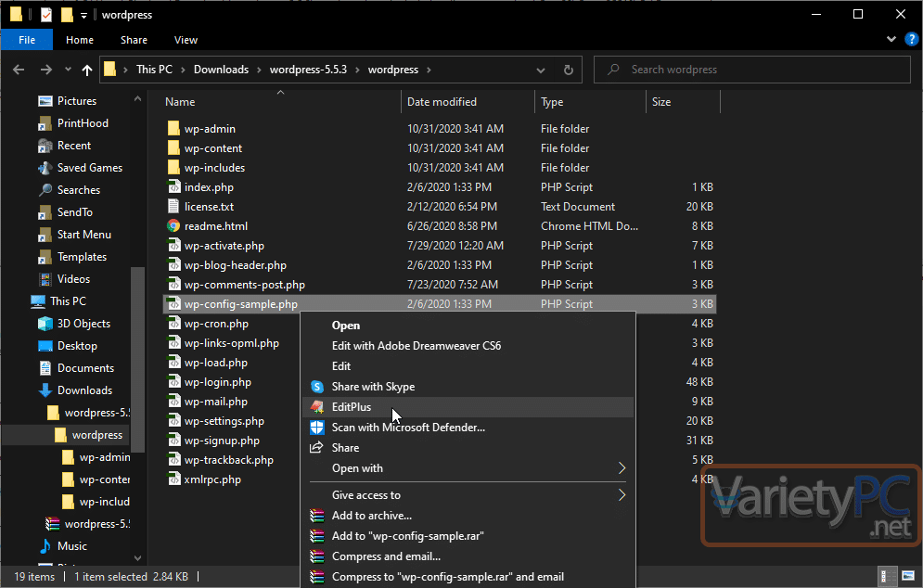This screenshot has height=588, width=923.
Task: Open Customize Quick Access Toolbar dropdown
Action: point(83,16)
